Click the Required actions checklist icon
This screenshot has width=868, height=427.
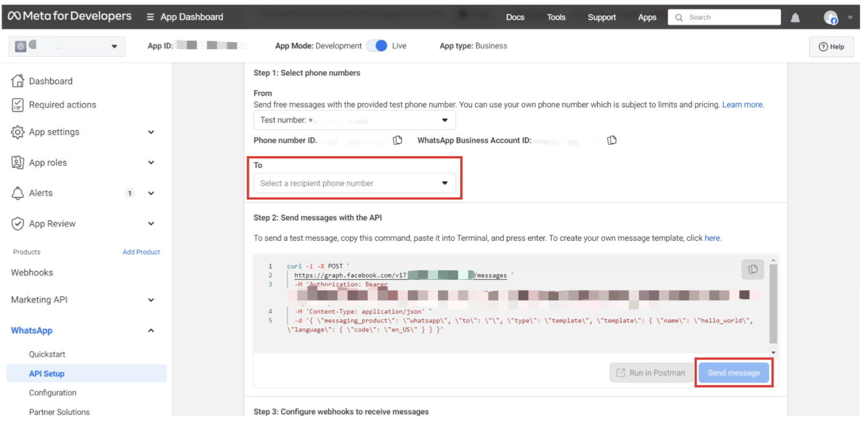point(18,105)
